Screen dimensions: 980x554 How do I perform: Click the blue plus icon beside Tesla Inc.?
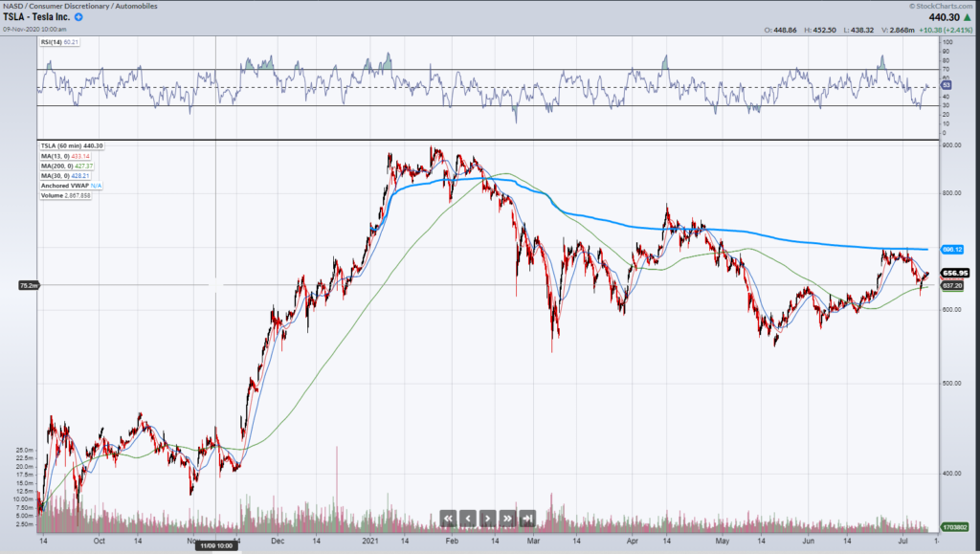(x=78, y=17)
